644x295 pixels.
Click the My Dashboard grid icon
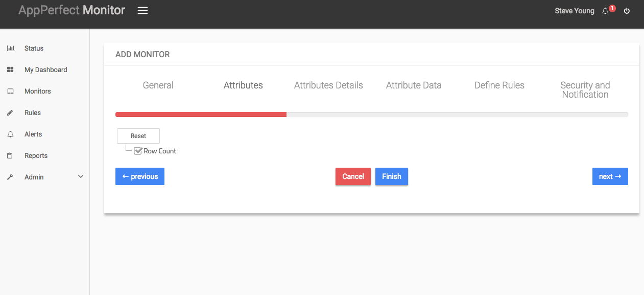point(10,70)
